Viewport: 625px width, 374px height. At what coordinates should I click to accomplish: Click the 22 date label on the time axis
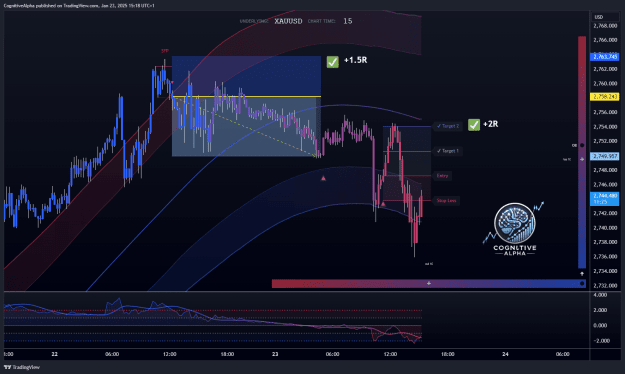click(55, 354)
